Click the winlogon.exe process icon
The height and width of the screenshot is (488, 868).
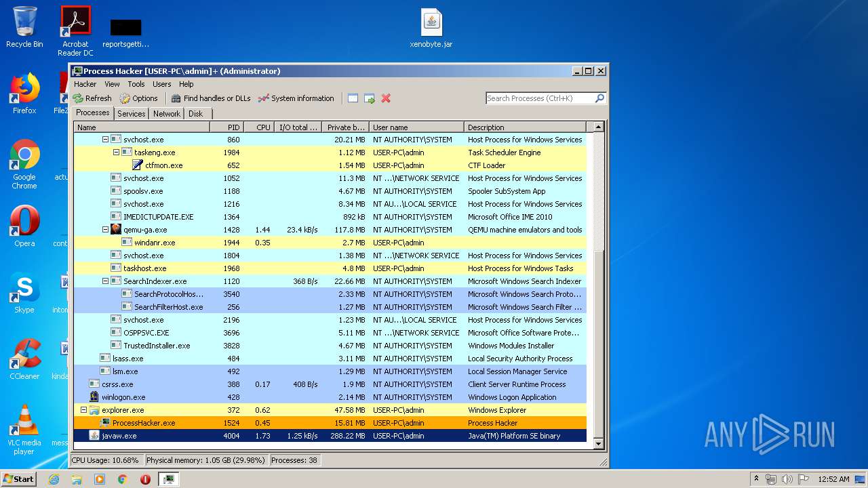[94, 397]
